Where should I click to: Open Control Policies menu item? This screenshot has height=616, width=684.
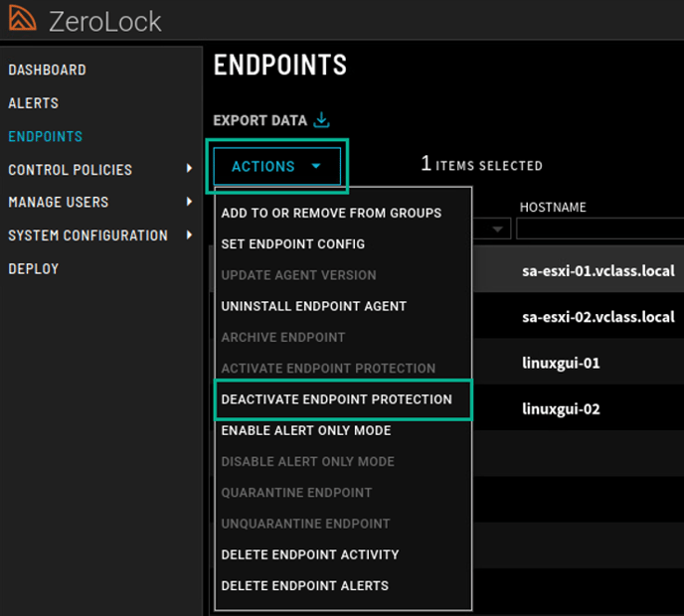point(71,170)
